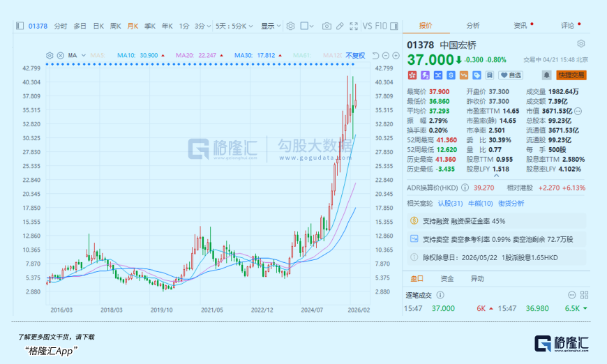Viewport: 607px width, 364px height.
Task: Toggle 自选 favorite heart button
Action: [x=510, y=75]
